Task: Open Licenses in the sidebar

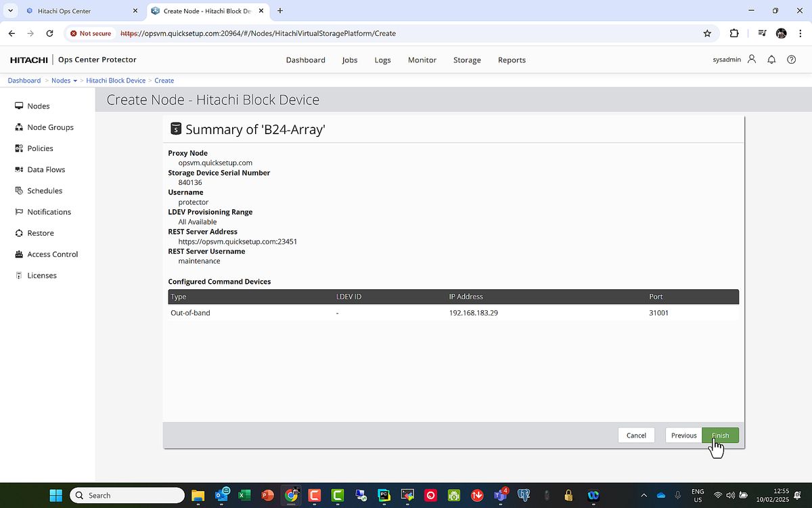Action: pos(35,276)
